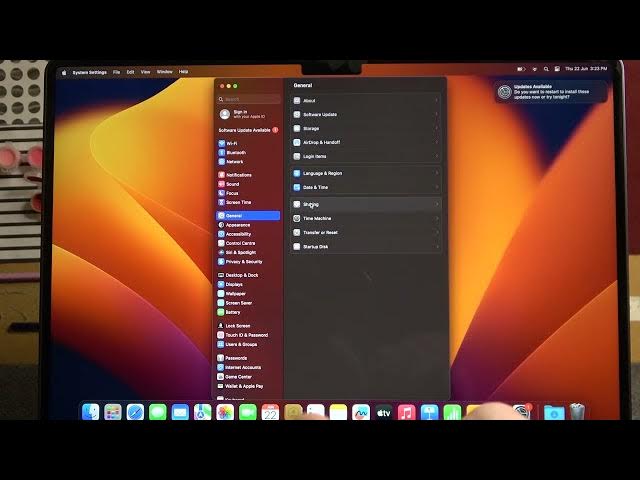Focus the sidebar Search field
The width and height of the screenshot is (640, 480).
[249, 99]
